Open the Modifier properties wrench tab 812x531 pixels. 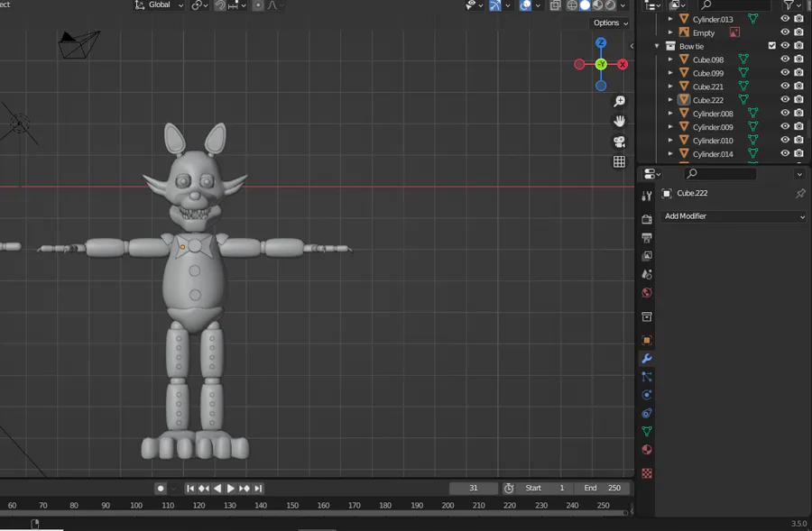point(646,358)
